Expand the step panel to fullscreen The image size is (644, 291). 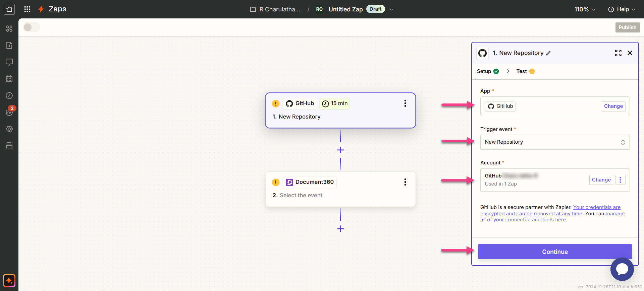click(618, 53)
